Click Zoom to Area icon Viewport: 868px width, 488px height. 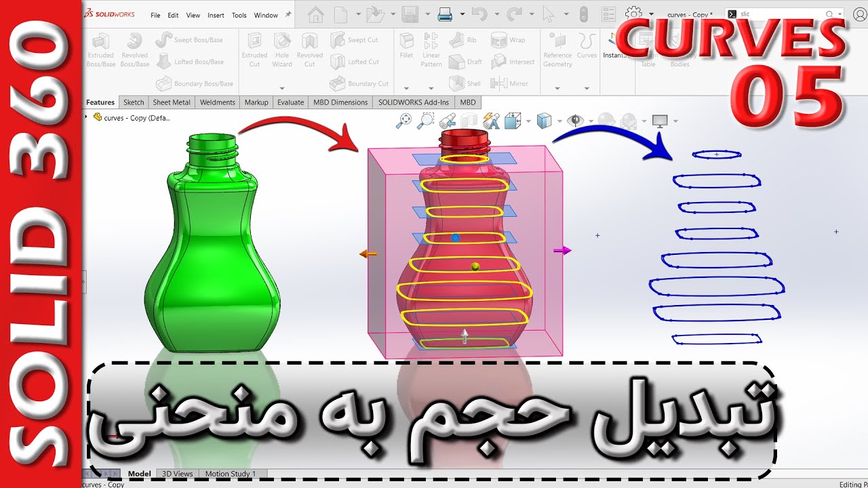tap(425, 121)
